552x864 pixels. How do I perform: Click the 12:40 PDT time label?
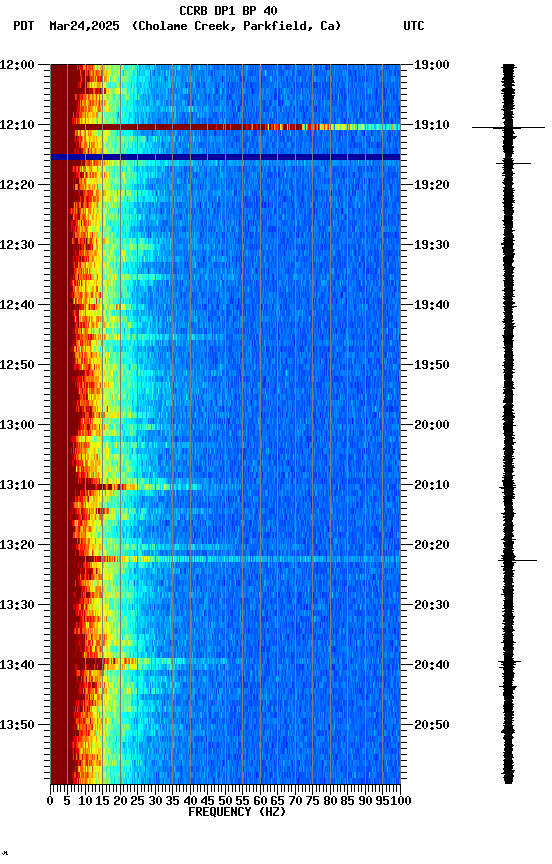click(x=17, y=305)
